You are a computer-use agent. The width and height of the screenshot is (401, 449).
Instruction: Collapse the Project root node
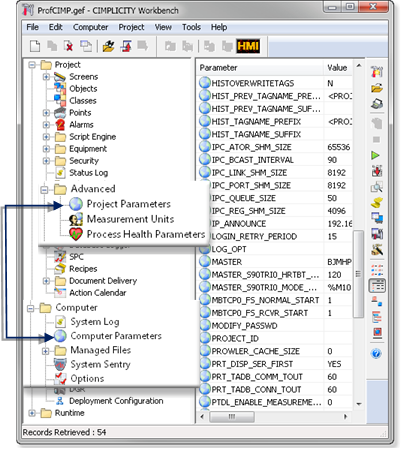[x=32, y=65]
